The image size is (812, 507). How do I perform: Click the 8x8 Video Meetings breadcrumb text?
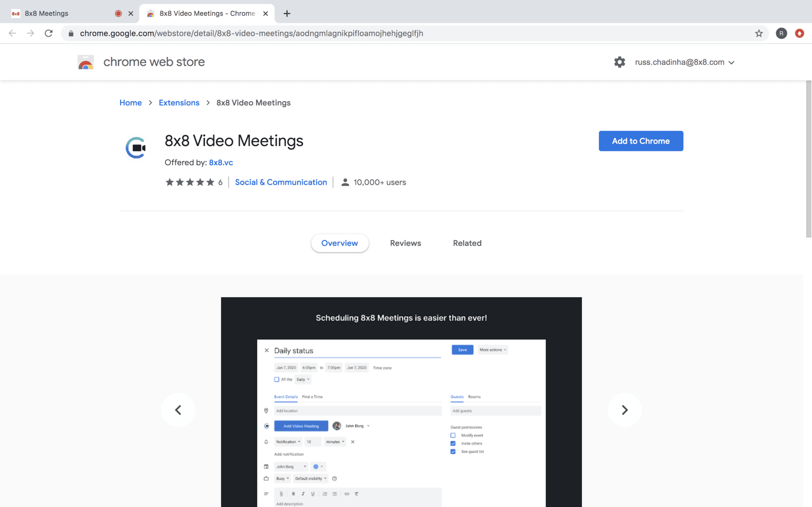tap(254, 103)
